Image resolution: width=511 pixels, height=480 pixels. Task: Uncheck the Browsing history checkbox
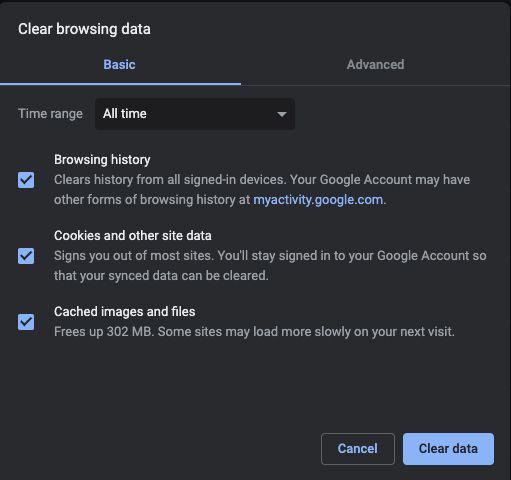(26, 180)
